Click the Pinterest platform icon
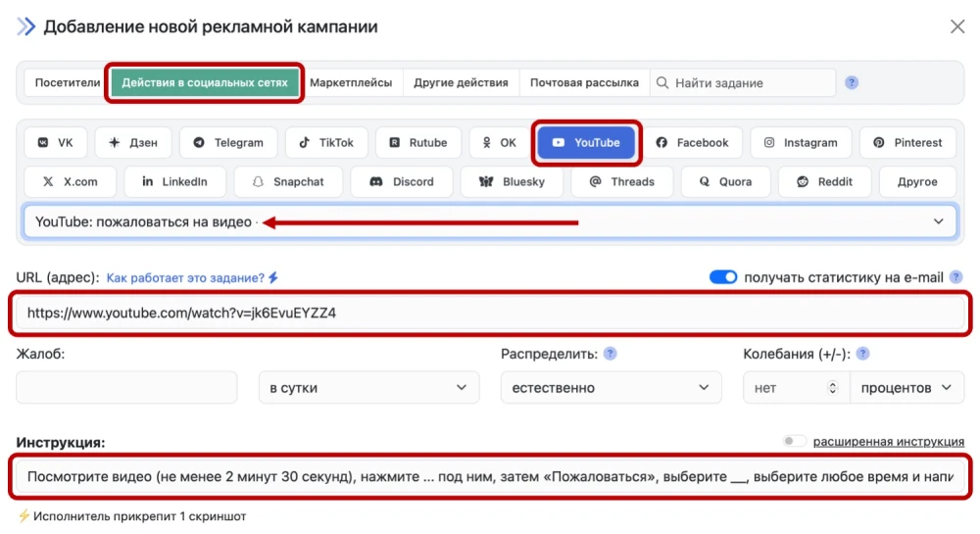 [x=879, y=143]
